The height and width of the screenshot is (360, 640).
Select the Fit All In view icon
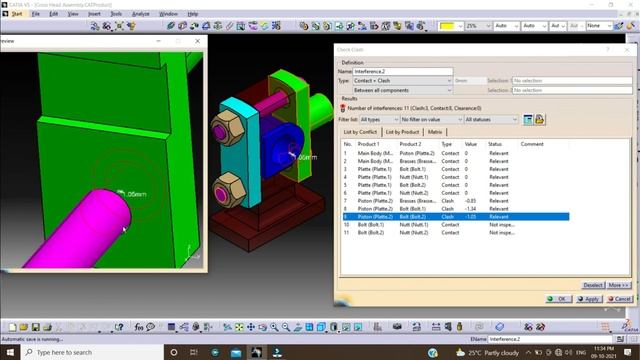coord(239,327)
